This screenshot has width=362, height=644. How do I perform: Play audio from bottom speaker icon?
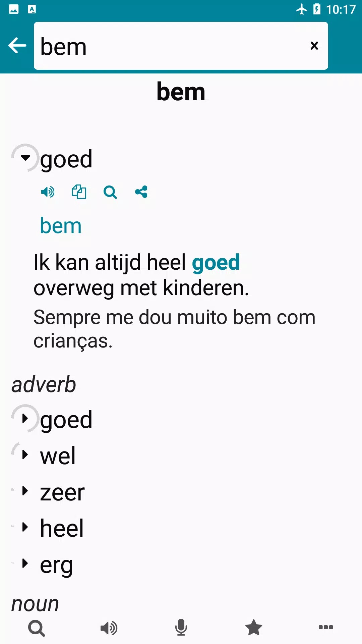pyautogui.click(x=109, y=628)
